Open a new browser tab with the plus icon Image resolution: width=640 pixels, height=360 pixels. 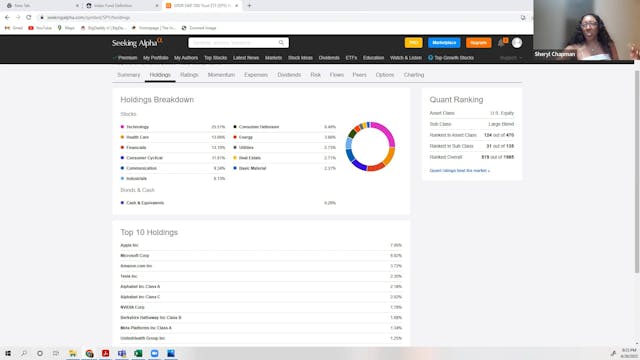coord(249,6)
